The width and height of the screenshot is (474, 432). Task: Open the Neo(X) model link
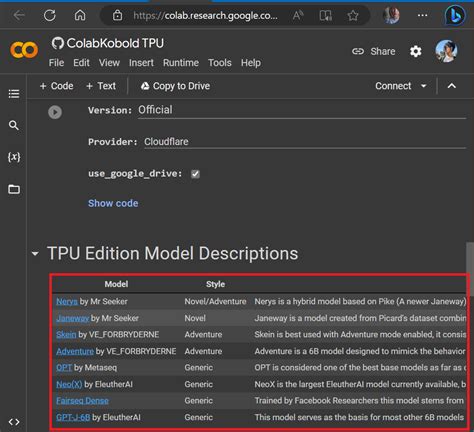(x=69, y=384)
